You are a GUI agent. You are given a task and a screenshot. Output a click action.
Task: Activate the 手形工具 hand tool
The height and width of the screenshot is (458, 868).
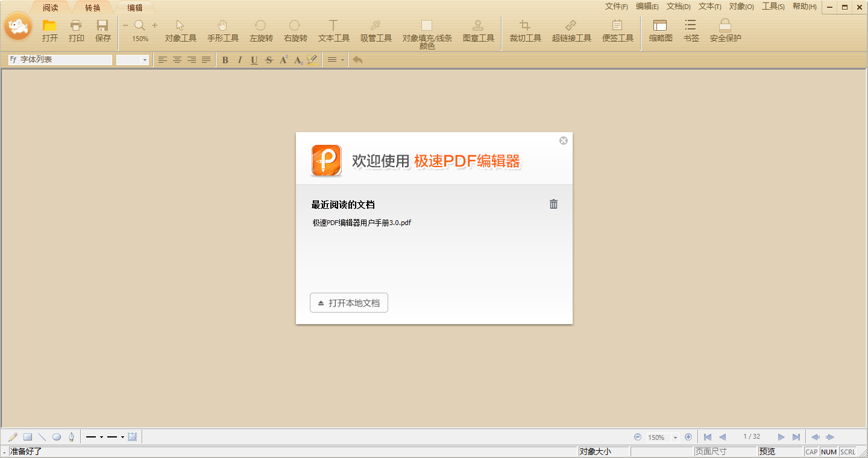pyautogui.click(x=223, y=30)
